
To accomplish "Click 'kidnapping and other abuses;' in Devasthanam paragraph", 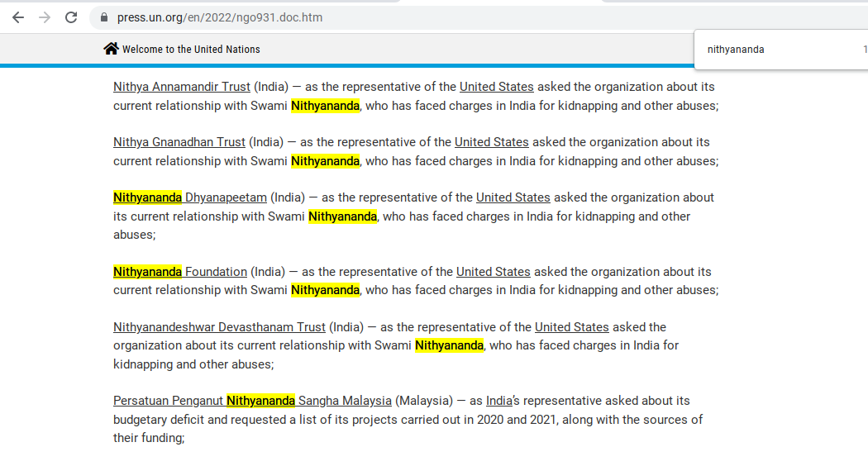I will [193, 364].
